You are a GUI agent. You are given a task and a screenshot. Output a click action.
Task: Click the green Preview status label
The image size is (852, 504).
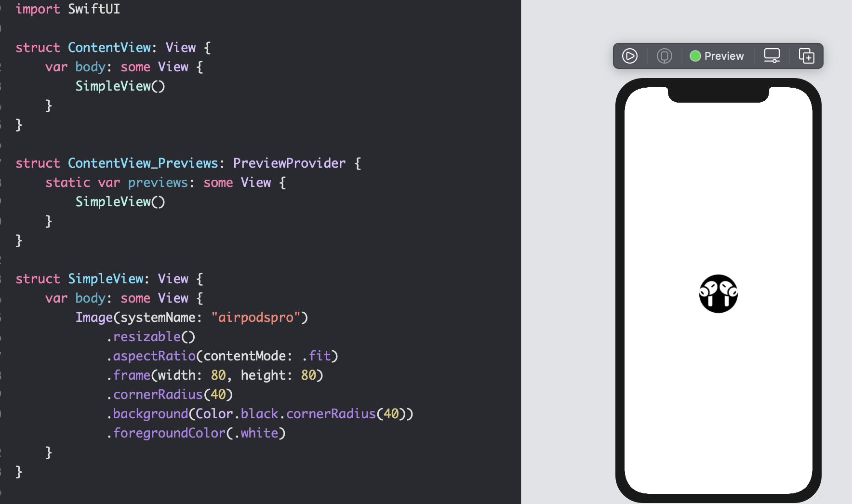717,56
